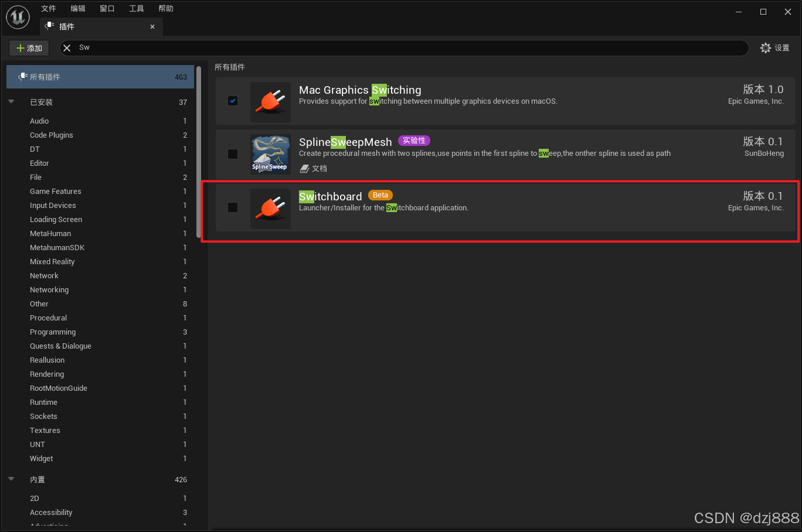Collapse the 内置 category

pyautogui.click(x=11, y=479)
